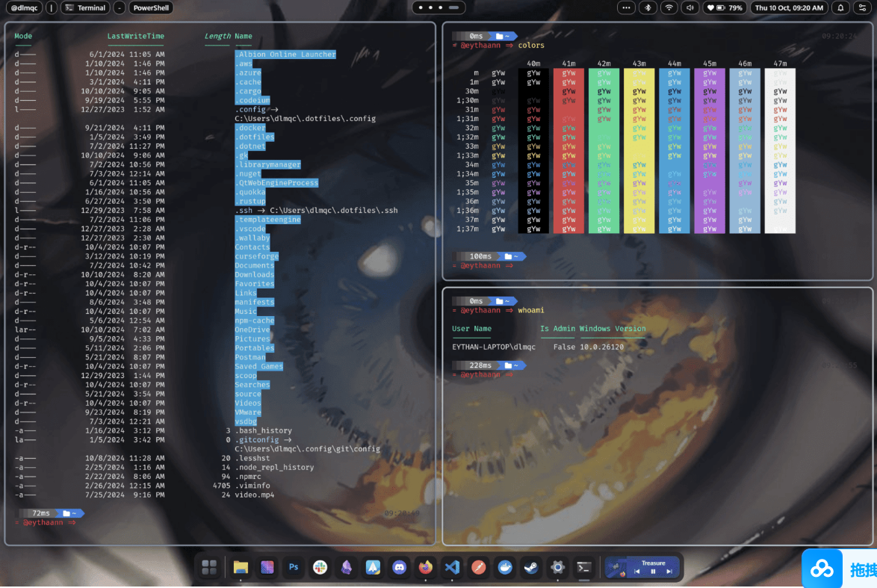Toggle Wi-Fi in the status bar
Screen dimensions: 877x588
(668, 7)
